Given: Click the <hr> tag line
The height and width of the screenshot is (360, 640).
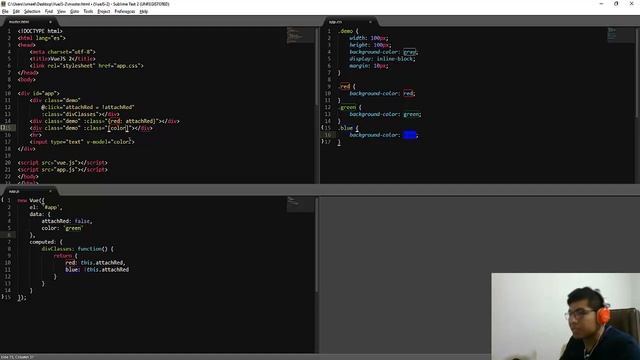Looking at the screenshot, I should click(x=36, y=135).
